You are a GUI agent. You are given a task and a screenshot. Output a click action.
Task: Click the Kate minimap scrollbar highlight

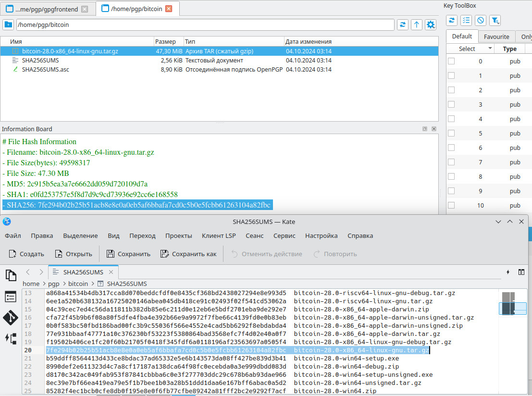pos(512,308)
